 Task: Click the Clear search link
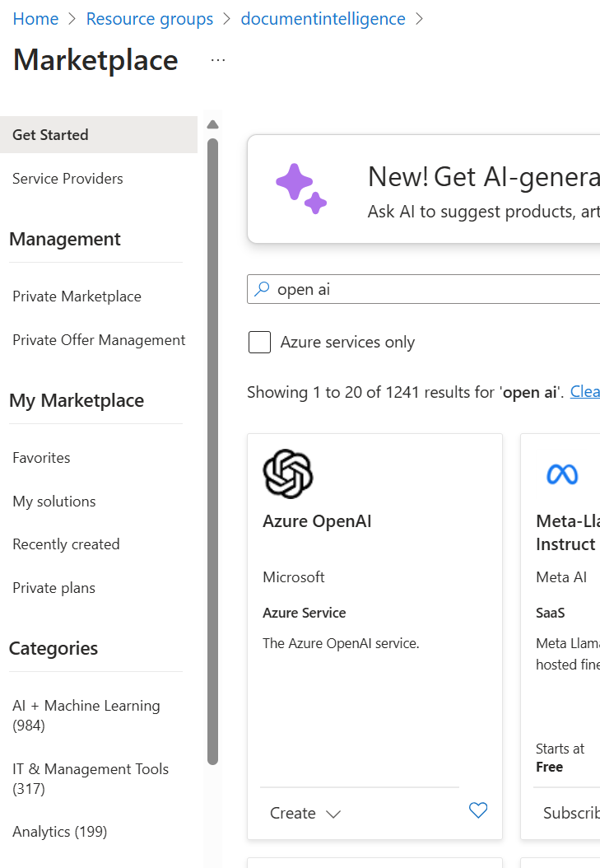pos(585,392)
